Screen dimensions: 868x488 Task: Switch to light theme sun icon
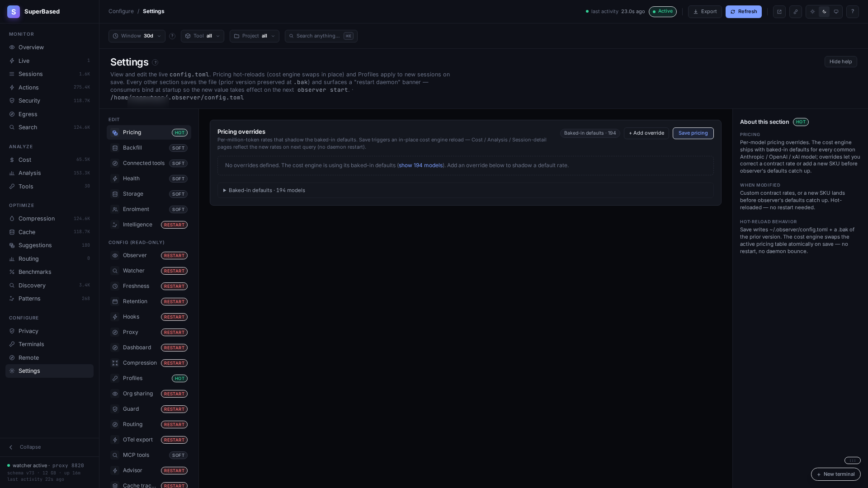pos(812,12)
